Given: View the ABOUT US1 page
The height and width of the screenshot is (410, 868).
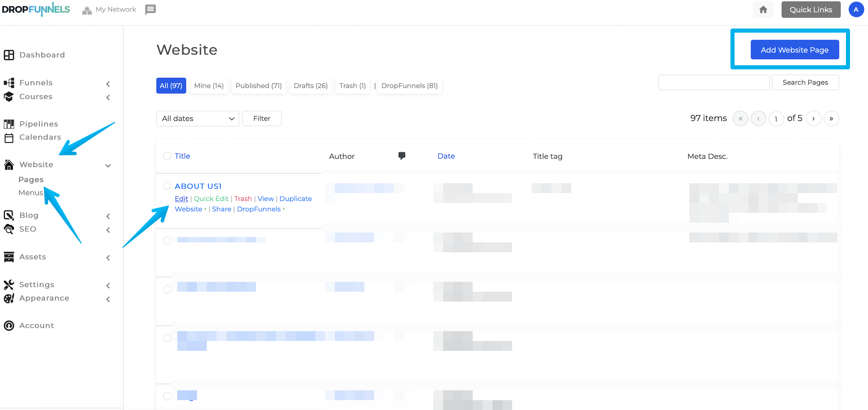Looking at the screenshot, I should (x=266, y=199).
